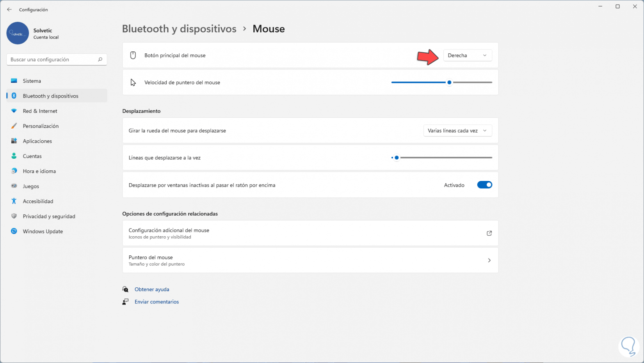
Task: Open the Hora e idioma section
Action: coord(39,171)
